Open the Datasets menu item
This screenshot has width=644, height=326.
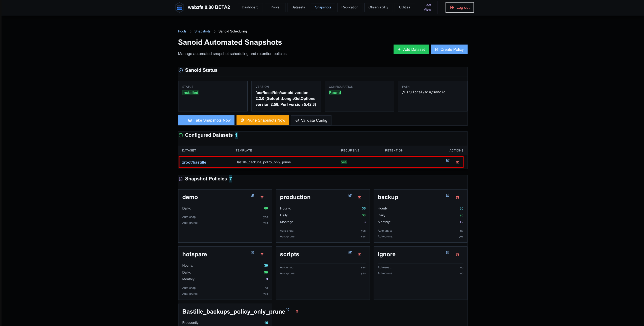298,7
